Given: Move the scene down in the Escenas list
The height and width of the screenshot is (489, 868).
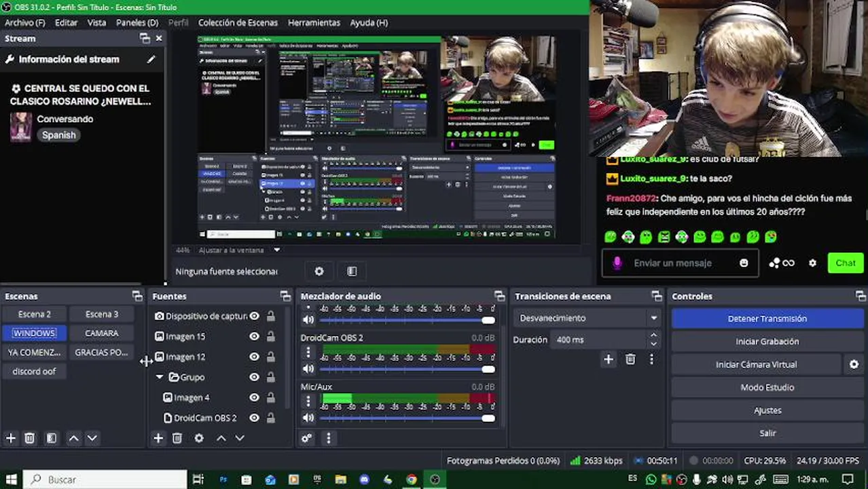Looking at the screenshot, I should point(92,438).
